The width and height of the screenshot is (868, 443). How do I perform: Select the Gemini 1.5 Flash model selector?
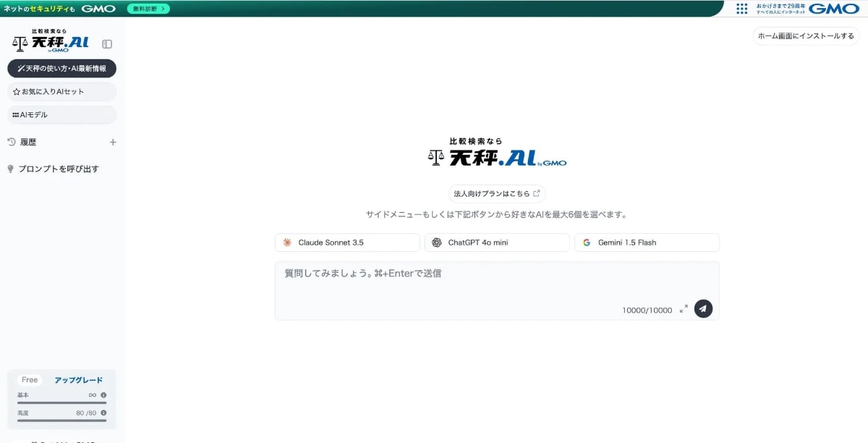[647, 242]
